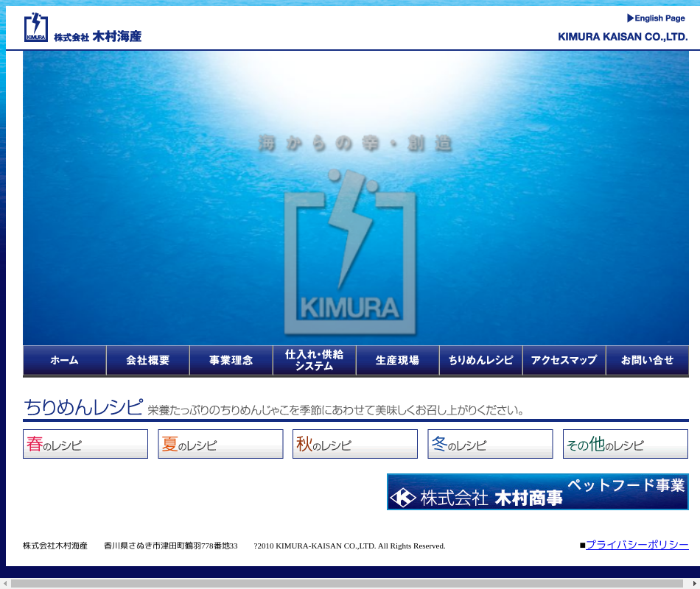Open プライバシーポリシー link
700x589 pixels.
[637, 545]
